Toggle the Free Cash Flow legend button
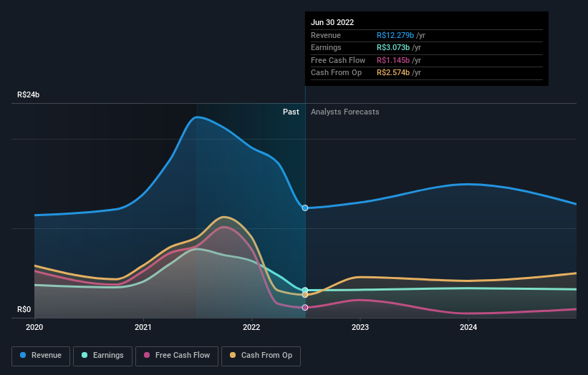This screenshot has height=375, width=588. [x=177, y=356]
